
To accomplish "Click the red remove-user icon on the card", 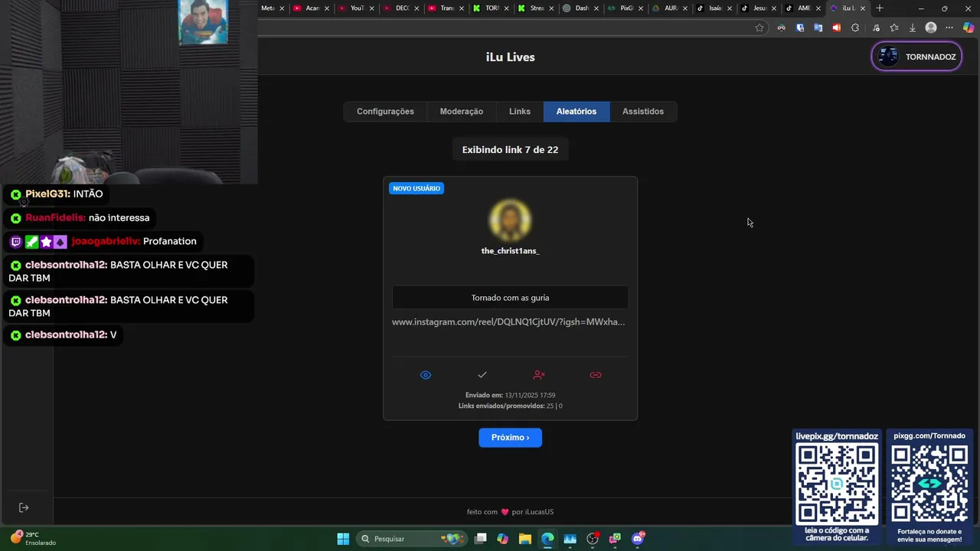I will point(539,375).
